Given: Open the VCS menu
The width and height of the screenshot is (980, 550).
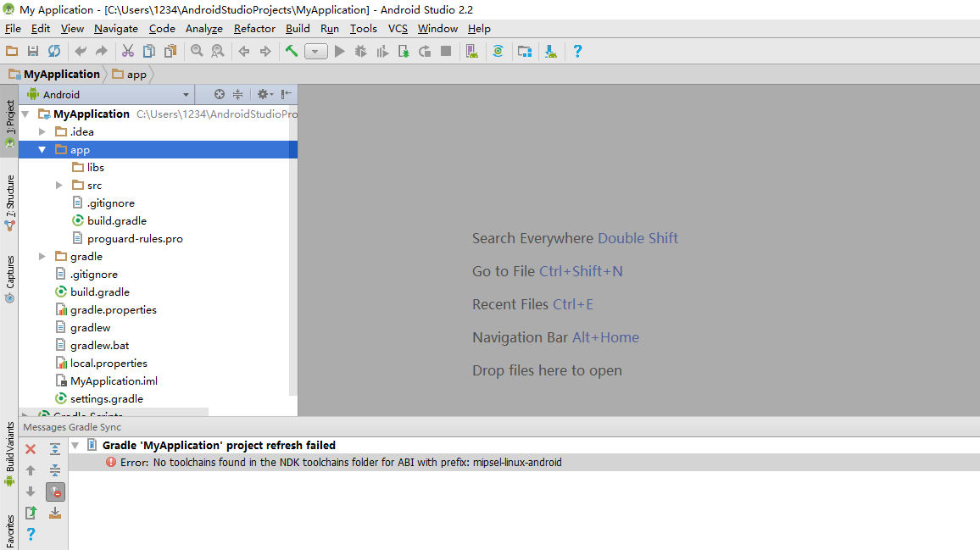Looking at the screenshot, I should coord(398,29).
